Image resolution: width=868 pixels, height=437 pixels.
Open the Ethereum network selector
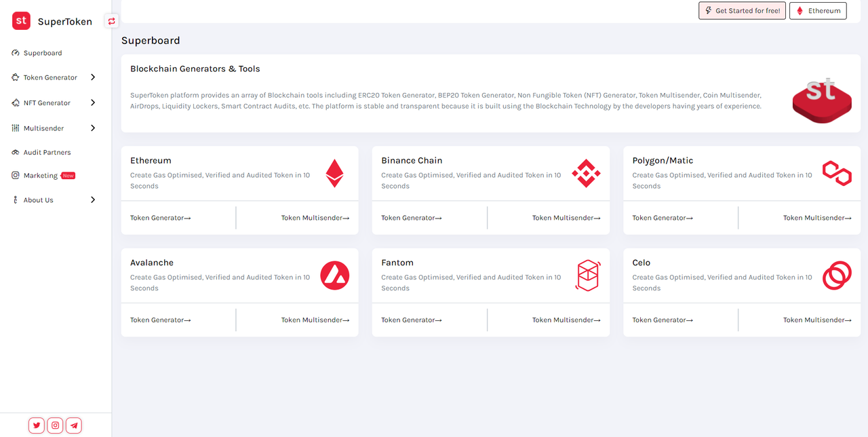coord(818,11)
